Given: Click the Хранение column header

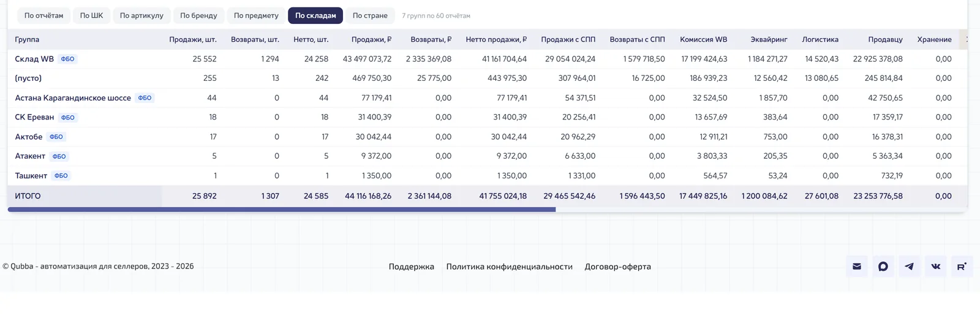Looking at the screenshot, I should click(x=935, y=39).
